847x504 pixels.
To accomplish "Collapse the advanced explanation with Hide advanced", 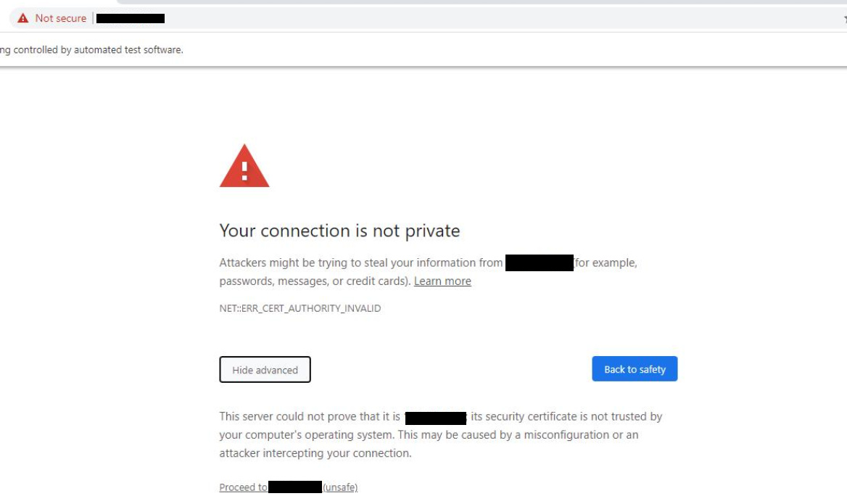I will [264, 369].
